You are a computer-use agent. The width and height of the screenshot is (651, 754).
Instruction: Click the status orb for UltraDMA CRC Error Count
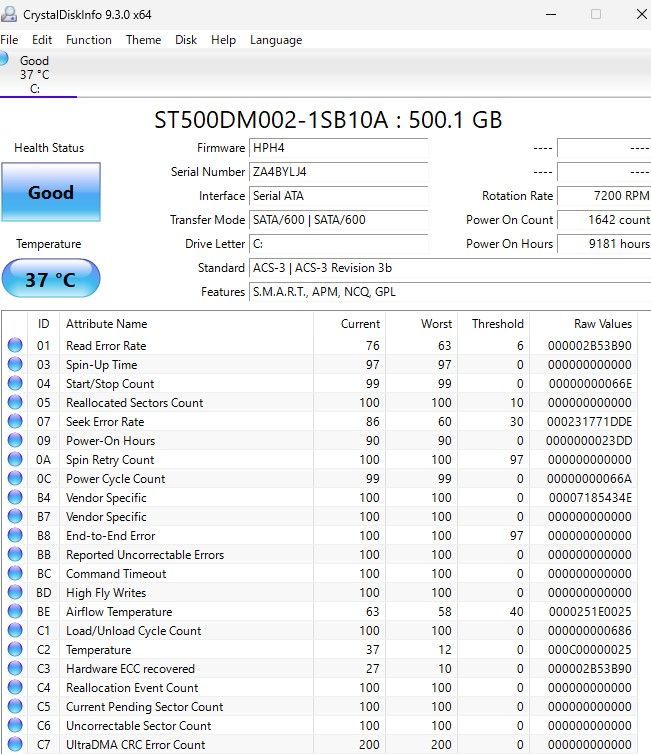(15, 745)
